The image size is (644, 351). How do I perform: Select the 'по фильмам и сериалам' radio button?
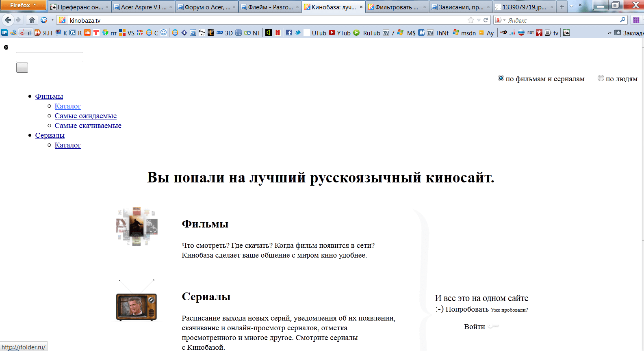tap(501, 78)
